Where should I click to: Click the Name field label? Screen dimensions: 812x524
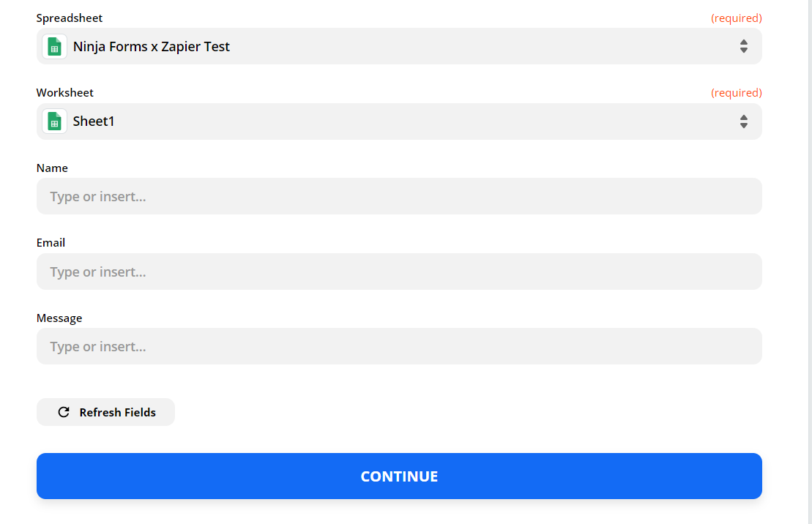click(x=52, y=168)
